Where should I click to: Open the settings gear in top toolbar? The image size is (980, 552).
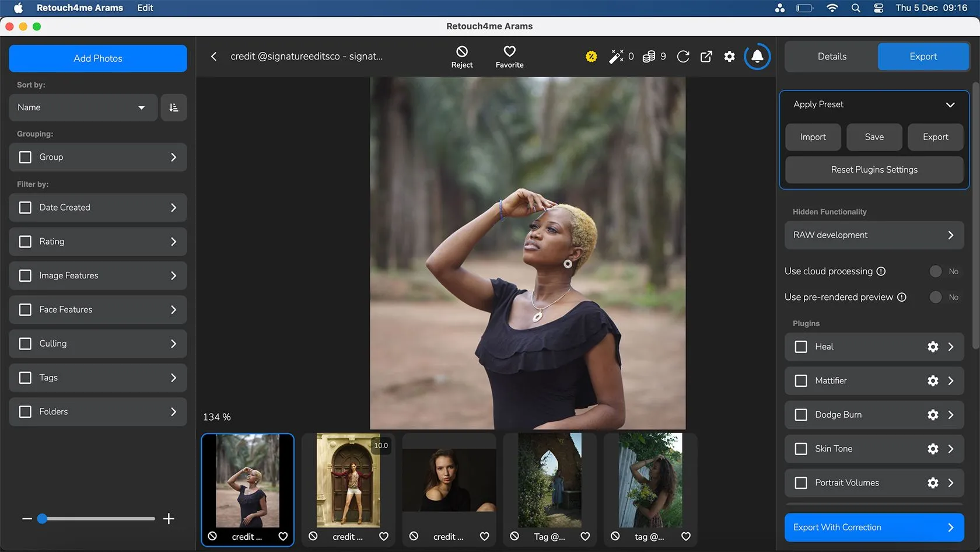click(x=730, y=57)
